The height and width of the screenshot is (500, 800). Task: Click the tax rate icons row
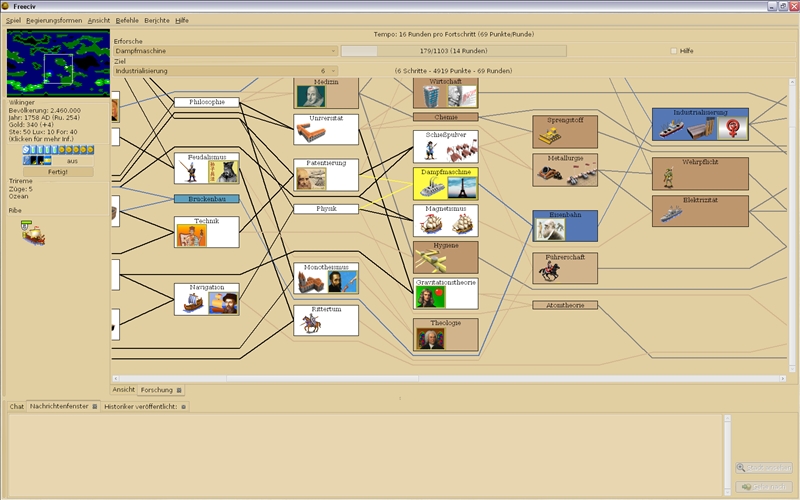pos(58,149)
